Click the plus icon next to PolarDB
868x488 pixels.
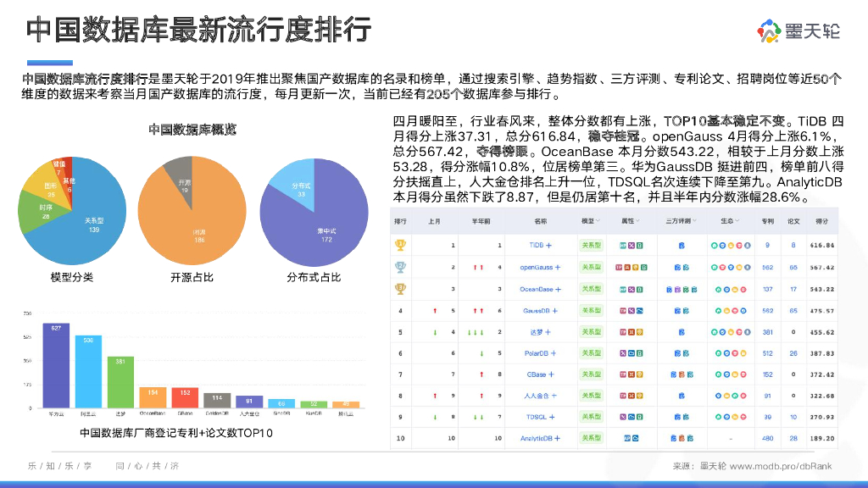click(553, 353)
